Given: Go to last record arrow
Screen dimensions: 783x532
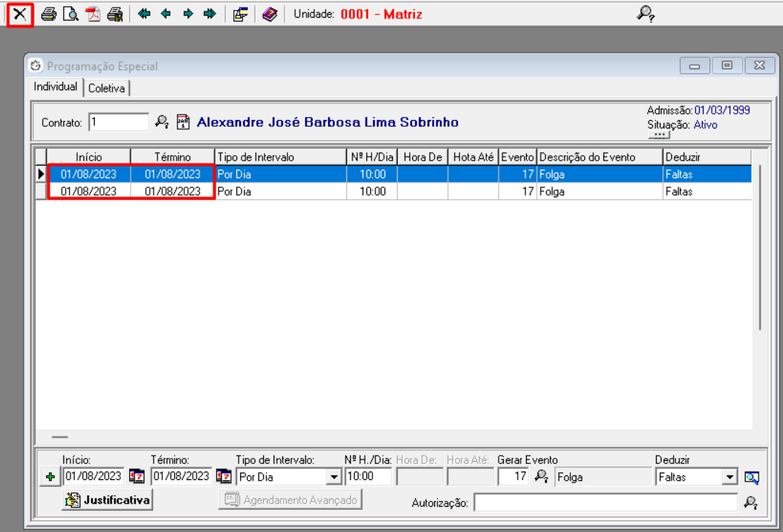Looking at the screenshot, I should 210,15.
